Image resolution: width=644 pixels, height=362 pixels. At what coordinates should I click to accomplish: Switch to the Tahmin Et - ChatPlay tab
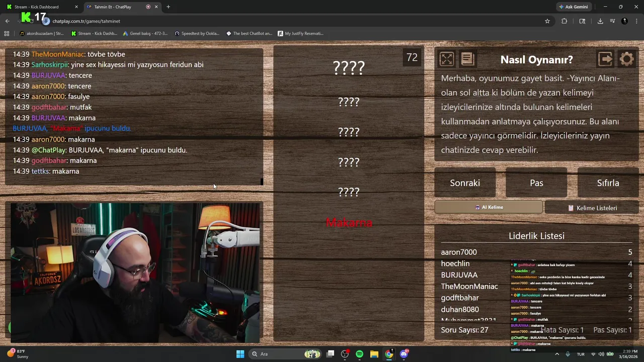[122, 7]
